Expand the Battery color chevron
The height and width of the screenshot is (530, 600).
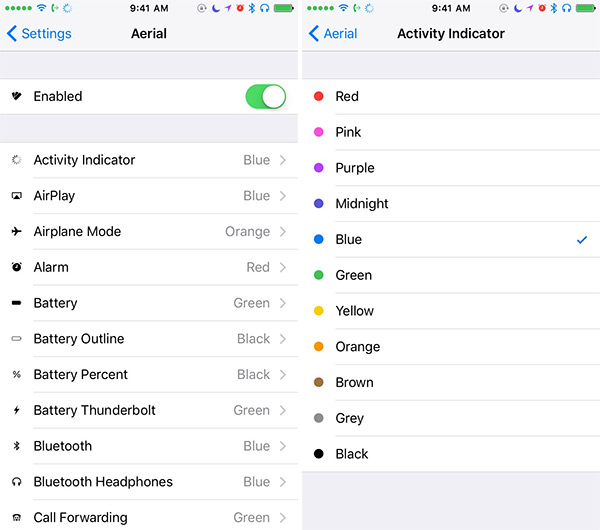click(283, 303)
